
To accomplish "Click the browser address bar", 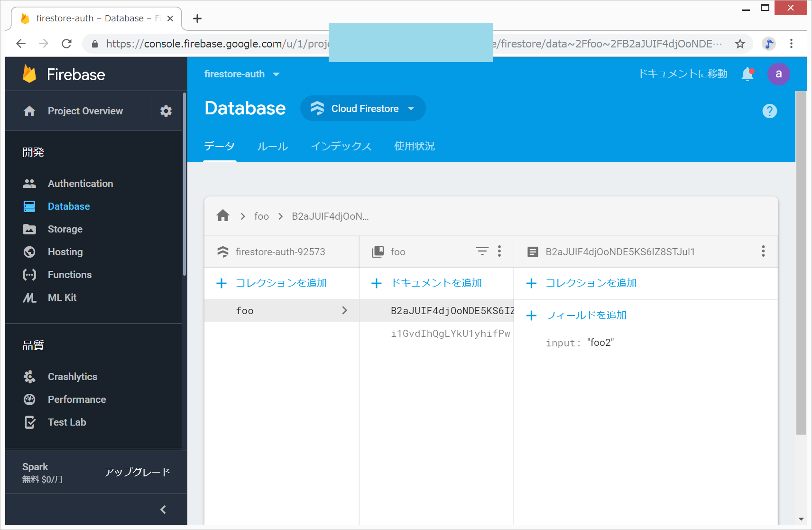I will point(417,44).
